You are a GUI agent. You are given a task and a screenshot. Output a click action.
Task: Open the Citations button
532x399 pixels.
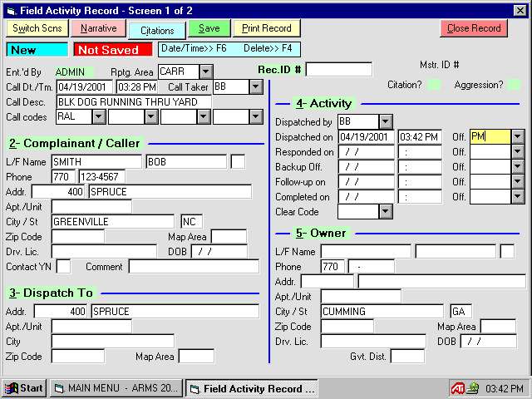click(x=157, y=31)
